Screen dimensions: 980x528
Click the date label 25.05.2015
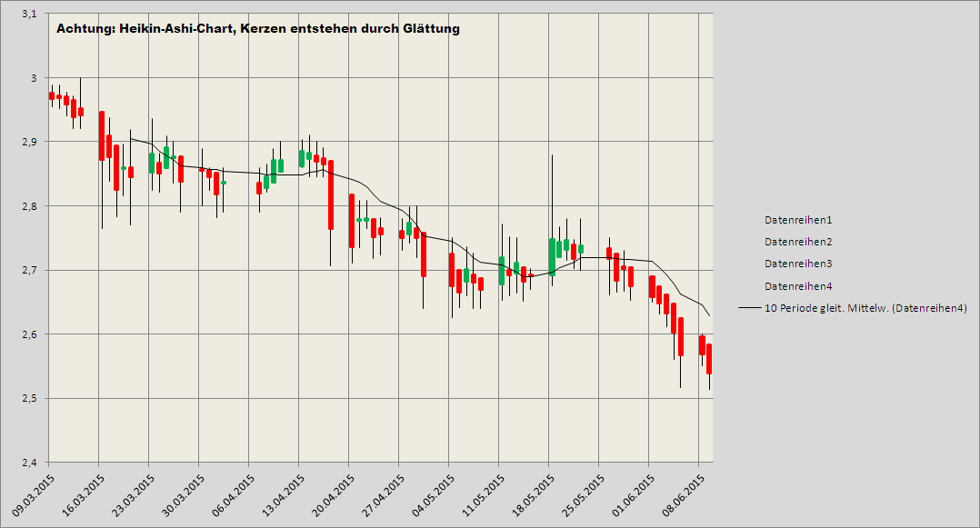584,495
